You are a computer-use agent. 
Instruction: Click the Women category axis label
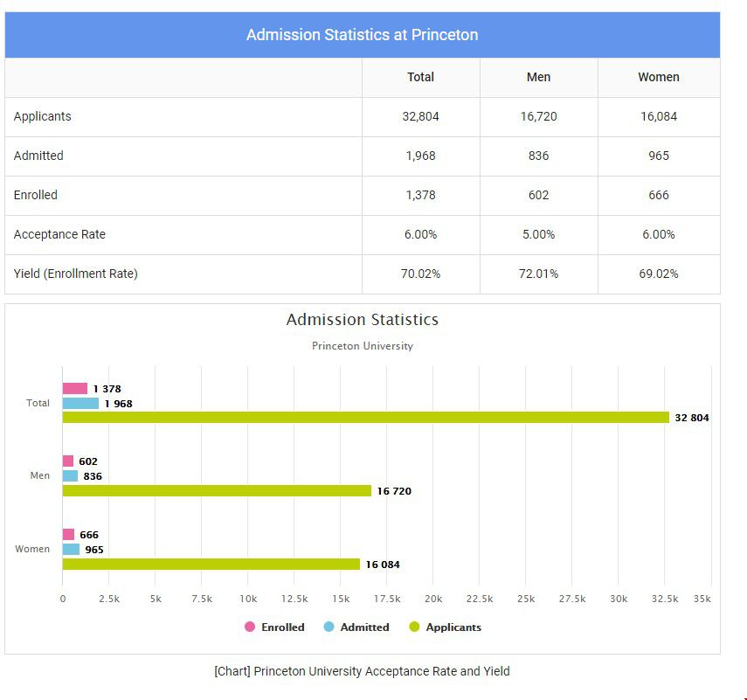pyautogui.click(x=32, y=549)
